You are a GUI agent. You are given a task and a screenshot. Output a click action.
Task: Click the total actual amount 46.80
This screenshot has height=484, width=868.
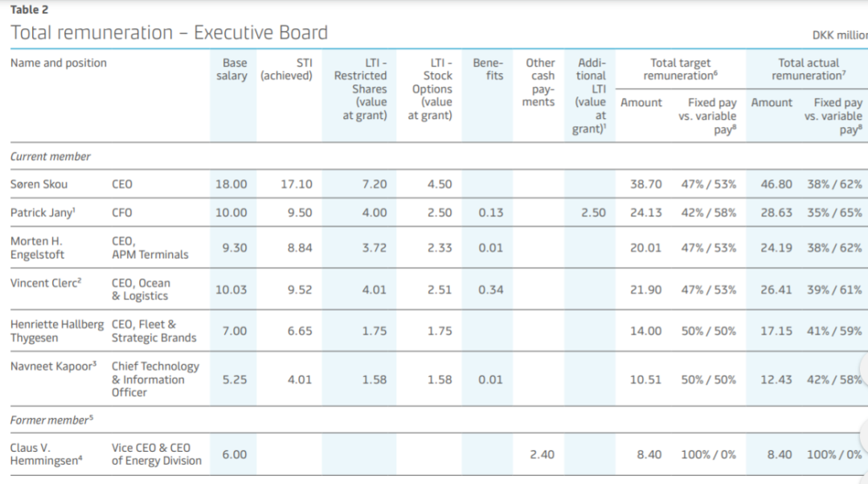tap(776, 184)
